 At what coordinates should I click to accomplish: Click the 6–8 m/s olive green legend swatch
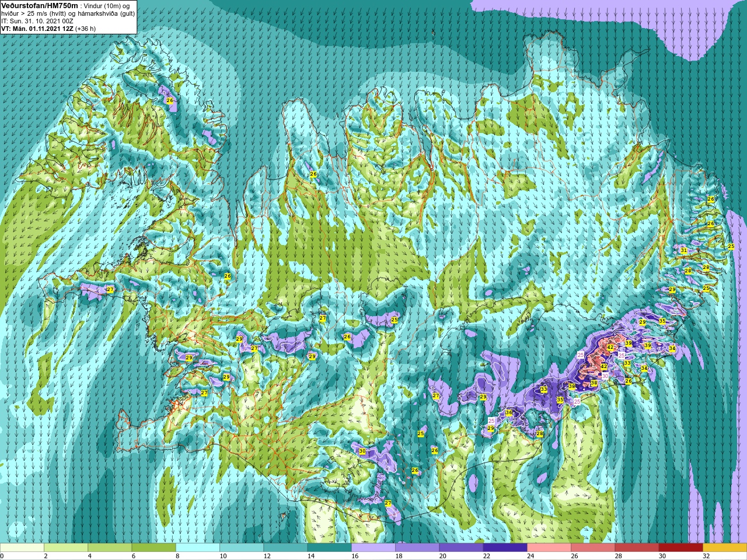tap(154, 548)
